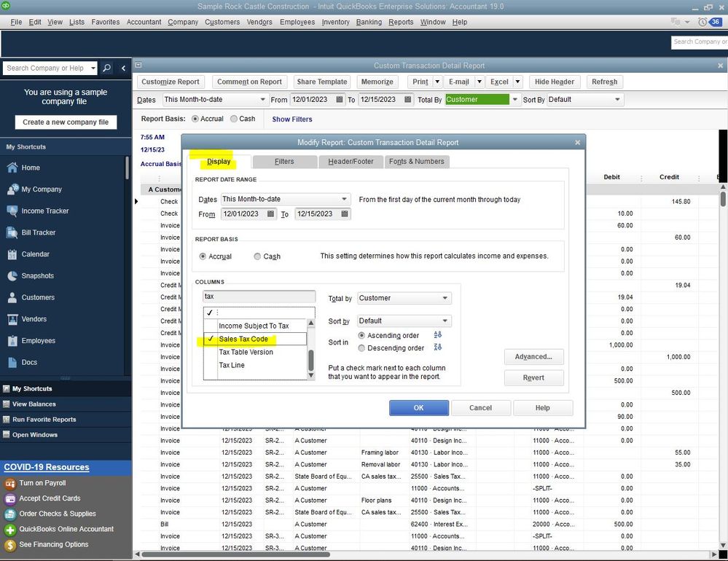728x561 pixels.
Task: Open COVID-19 Resources link
Action: point(47,467)
